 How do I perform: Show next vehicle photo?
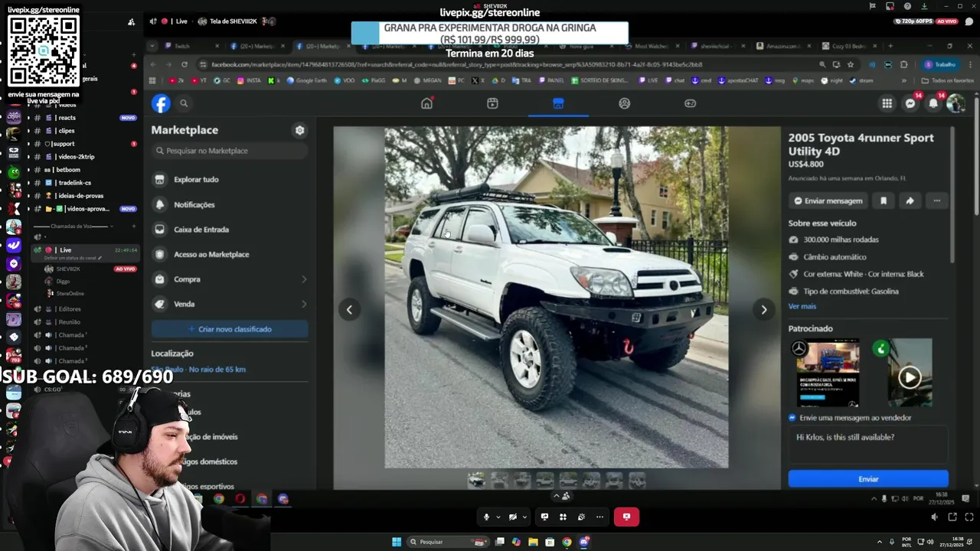click(x=763, y=309)
